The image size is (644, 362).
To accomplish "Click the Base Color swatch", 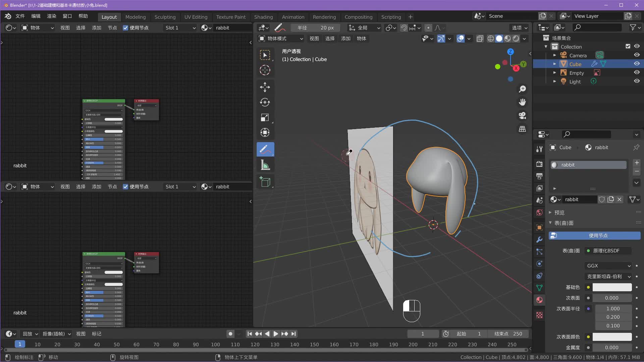I will (x=612, y=287).
